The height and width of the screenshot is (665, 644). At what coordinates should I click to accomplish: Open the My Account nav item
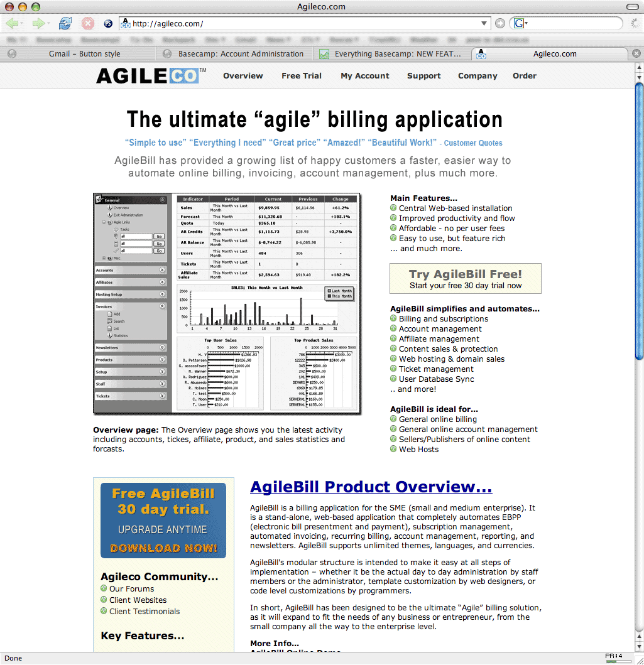tap(365, 75)
